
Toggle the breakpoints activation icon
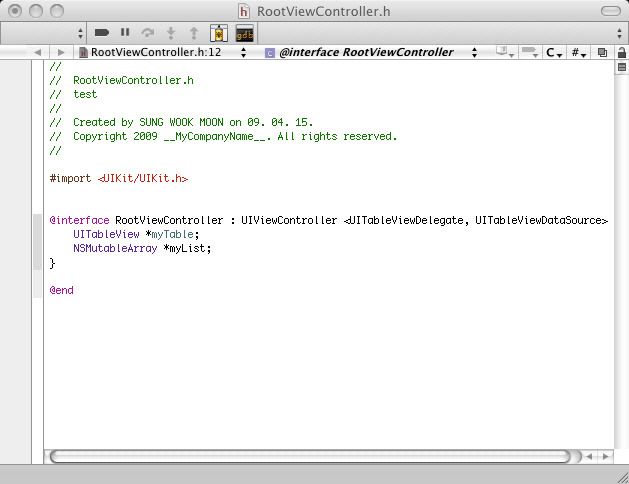coord(102,32)
